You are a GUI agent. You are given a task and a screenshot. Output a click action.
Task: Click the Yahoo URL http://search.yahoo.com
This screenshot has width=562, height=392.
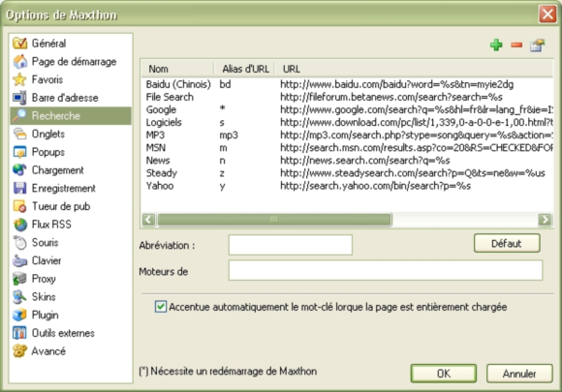(375, 186)
